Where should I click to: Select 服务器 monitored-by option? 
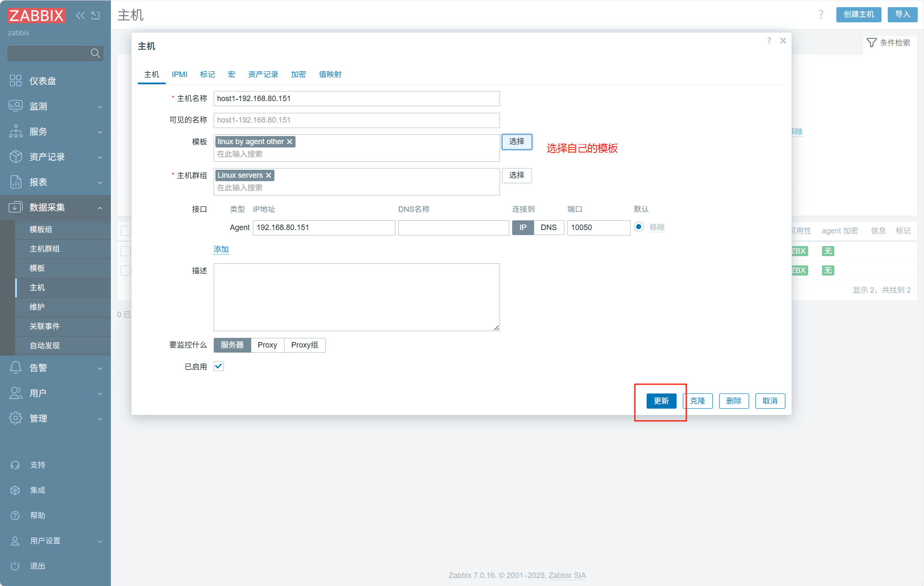[232, 345]
